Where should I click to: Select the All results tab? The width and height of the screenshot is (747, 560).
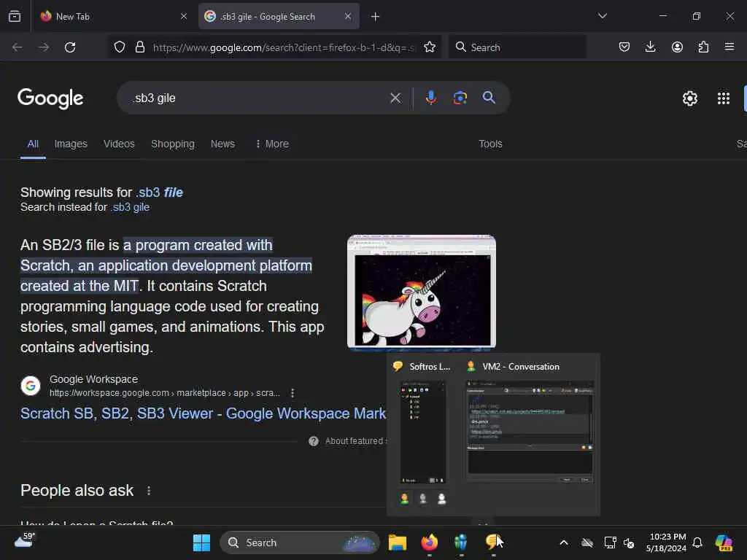33,144
